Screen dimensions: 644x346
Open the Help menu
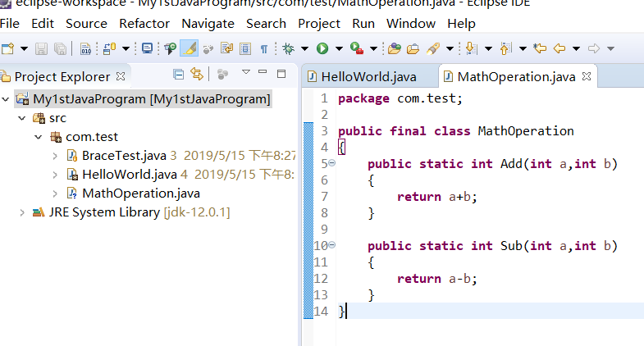coord(461,24)
